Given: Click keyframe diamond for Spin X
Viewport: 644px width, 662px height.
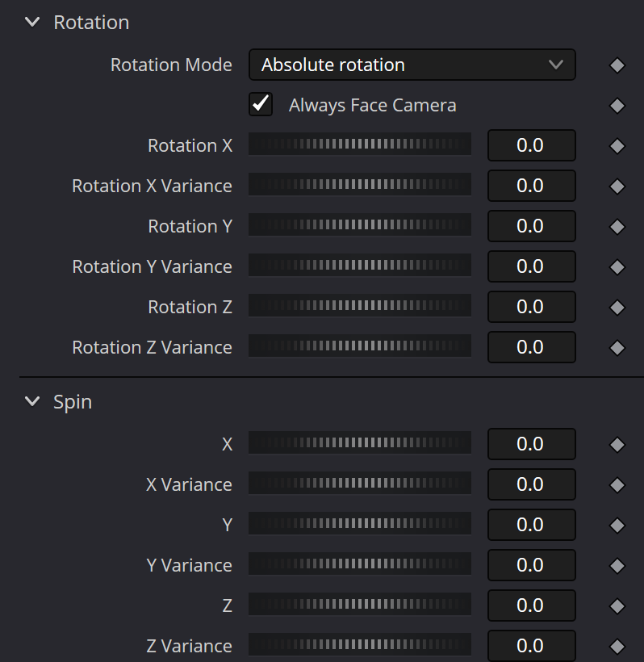Looking at the screenshot, I should pos(617,445).
